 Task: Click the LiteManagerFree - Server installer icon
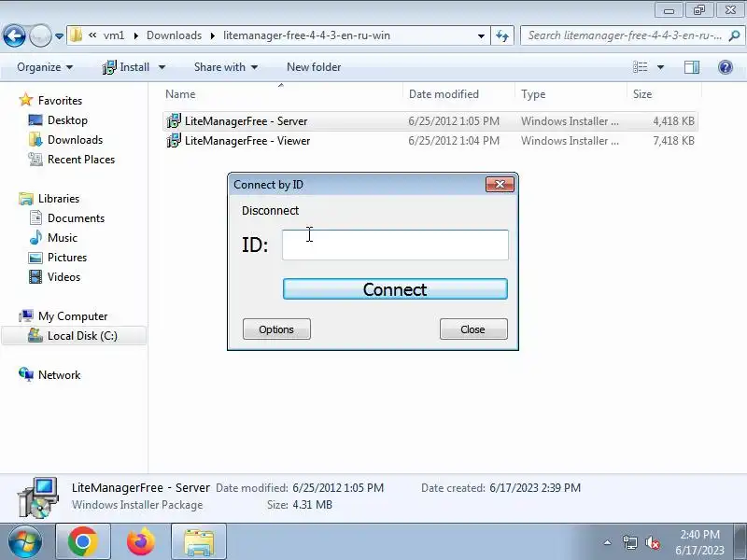174,121
